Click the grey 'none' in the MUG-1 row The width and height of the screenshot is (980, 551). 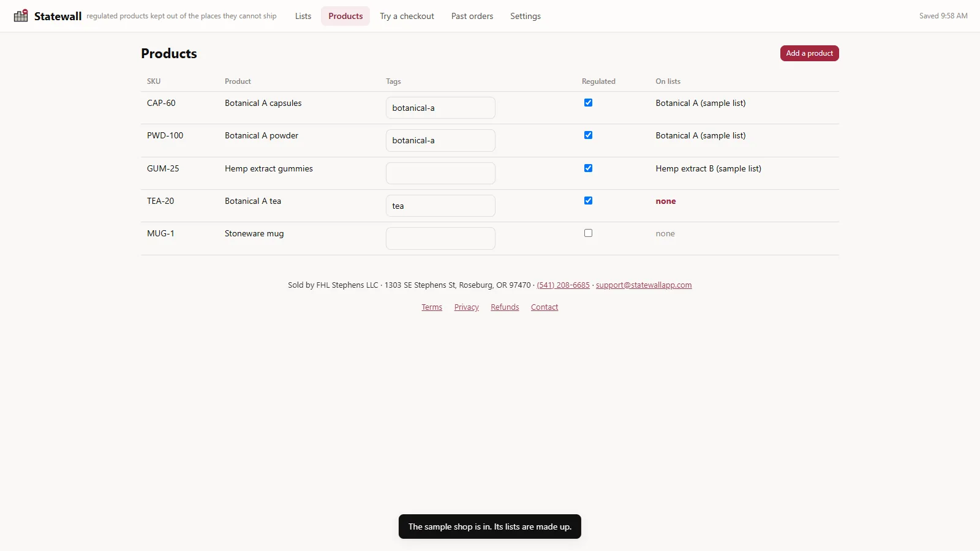pyautogui.click(x=665, y=233)
